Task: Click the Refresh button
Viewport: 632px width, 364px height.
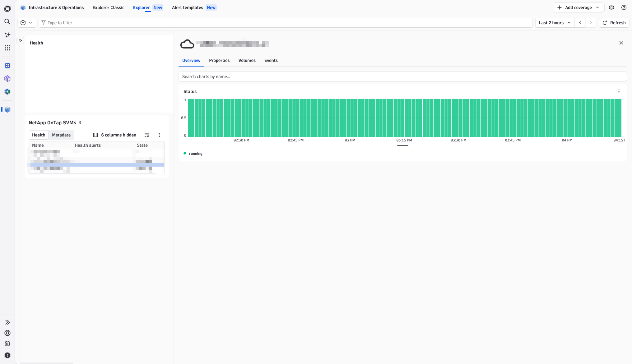Action: (614, 23)
